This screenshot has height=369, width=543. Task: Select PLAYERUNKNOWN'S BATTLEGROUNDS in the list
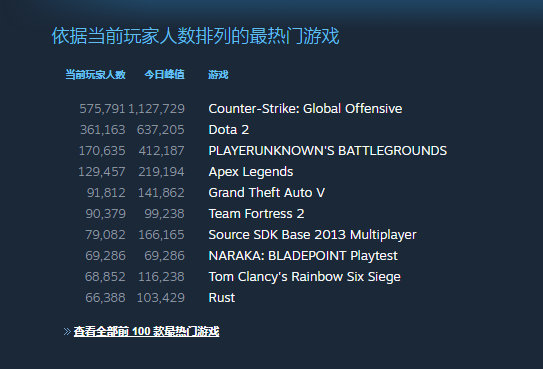tap(328, 151)
